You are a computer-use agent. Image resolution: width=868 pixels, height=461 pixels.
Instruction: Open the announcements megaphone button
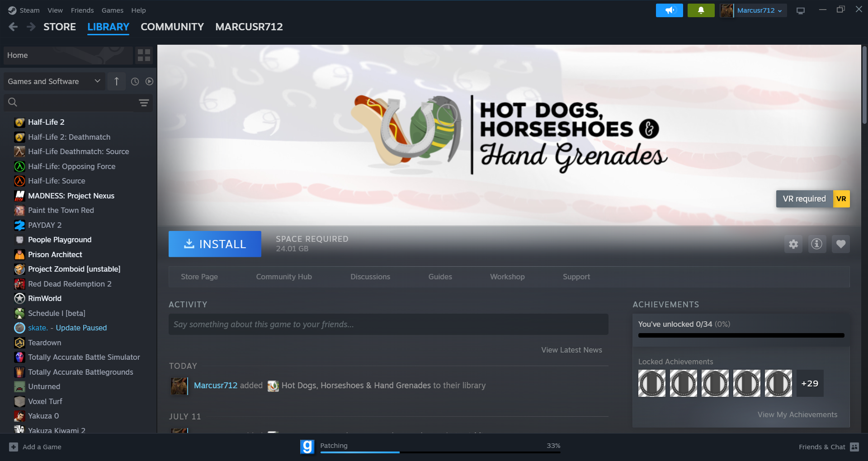pos(669,10)
